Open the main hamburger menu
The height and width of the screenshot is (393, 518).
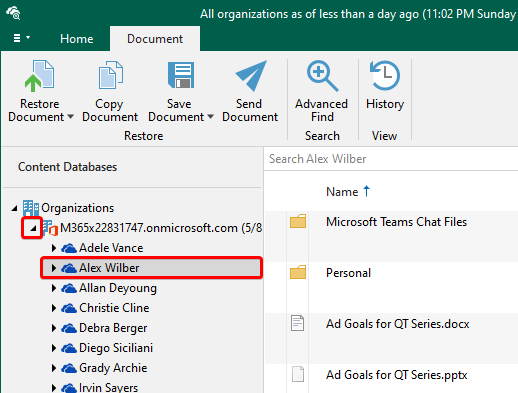tap(21, 38)
